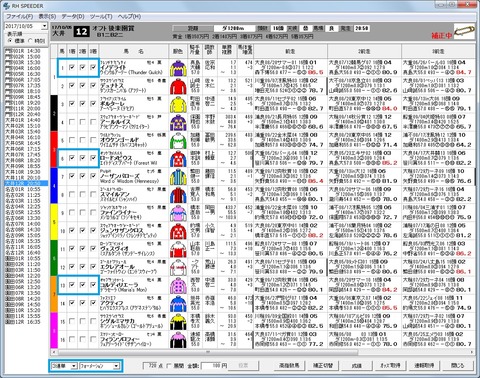
Task: Click the scroll right arrow of the table
Action: (472, 352)
